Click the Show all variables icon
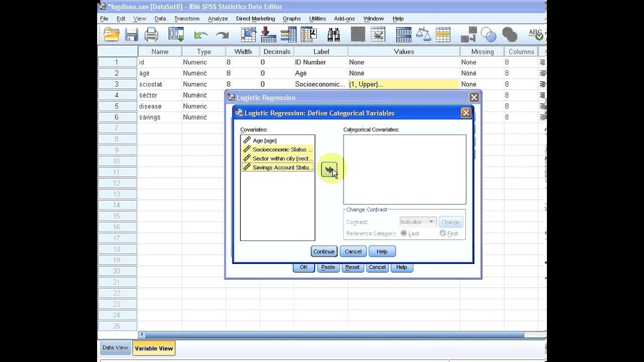The height and width of the screenshot is (362, 644). tap(510, 34)
